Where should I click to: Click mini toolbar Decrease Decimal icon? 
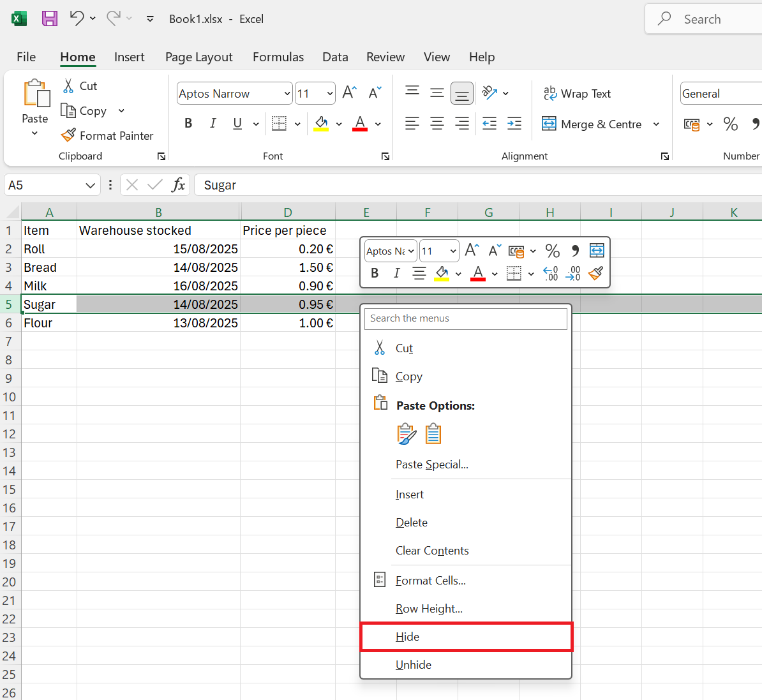click(573, 274)
